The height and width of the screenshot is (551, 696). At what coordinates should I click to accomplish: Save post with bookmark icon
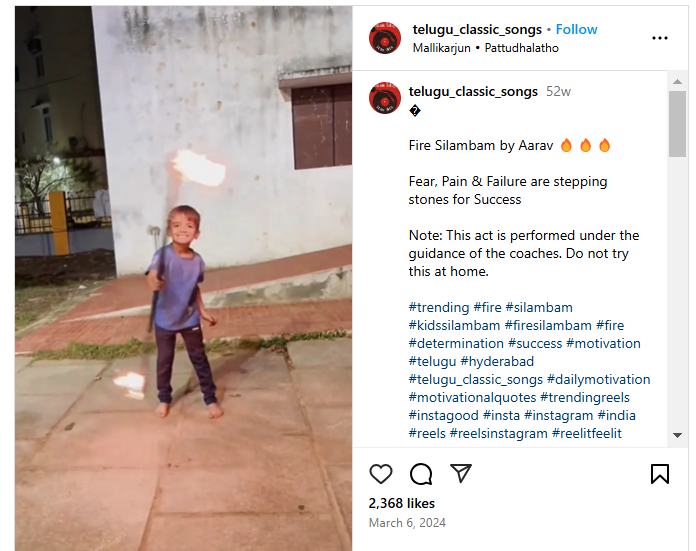coord(660,473)
